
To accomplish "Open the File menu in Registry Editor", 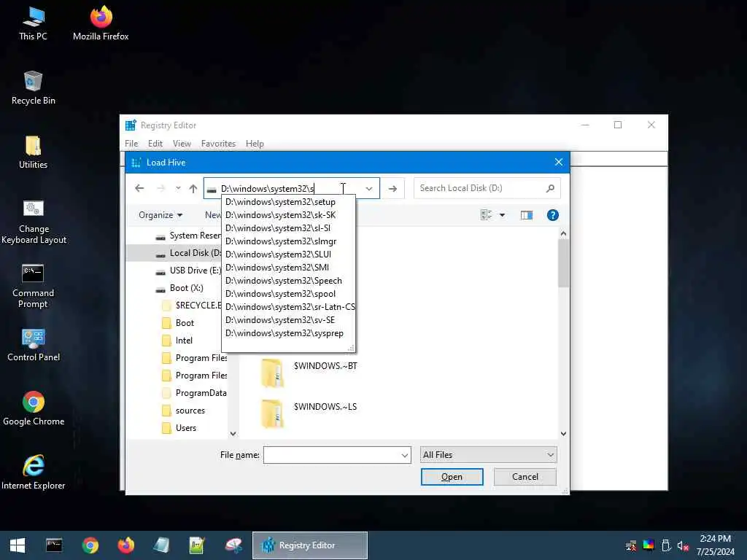I will click(x=131, y=144).
